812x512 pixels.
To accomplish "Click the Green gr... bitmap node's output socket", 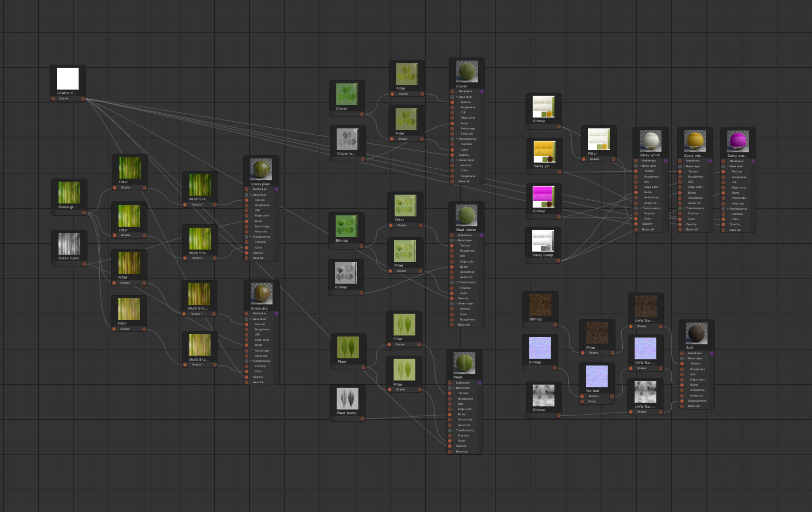I will click(84, 213).
